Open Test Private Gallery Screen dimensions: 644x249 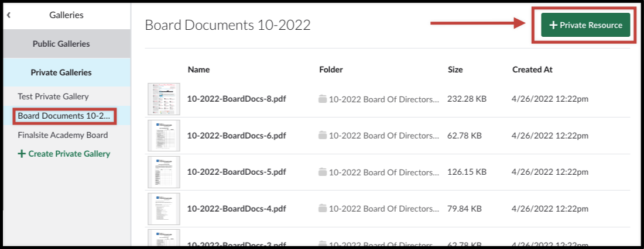click(53, 97)
